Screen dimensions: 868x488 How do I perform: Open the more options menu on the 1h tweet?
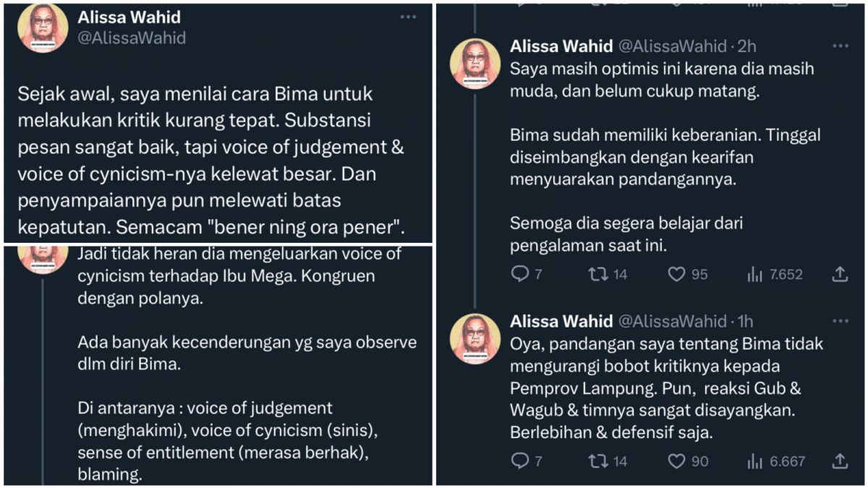click(840, 322)
